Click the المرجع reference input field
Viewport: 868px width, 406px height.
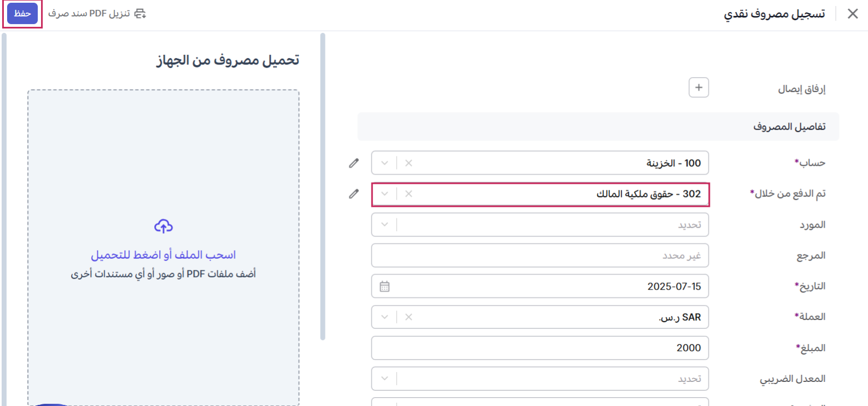coord(540,256)
